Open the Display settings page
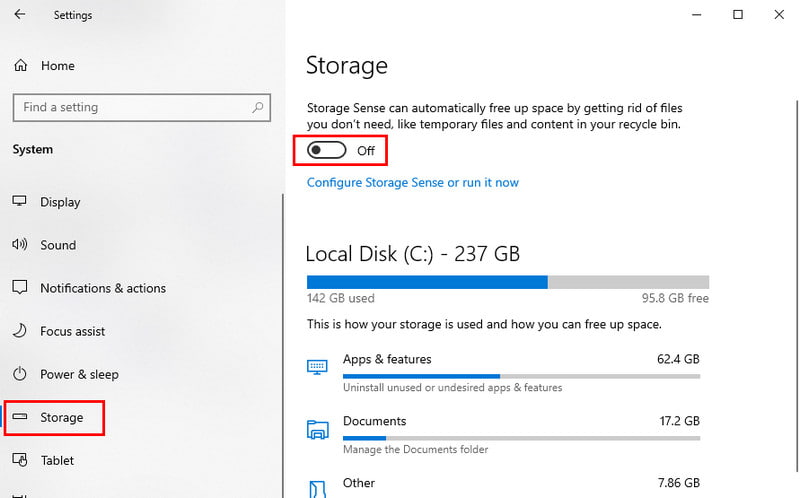 pyautogui.click(x=60, y=202)
